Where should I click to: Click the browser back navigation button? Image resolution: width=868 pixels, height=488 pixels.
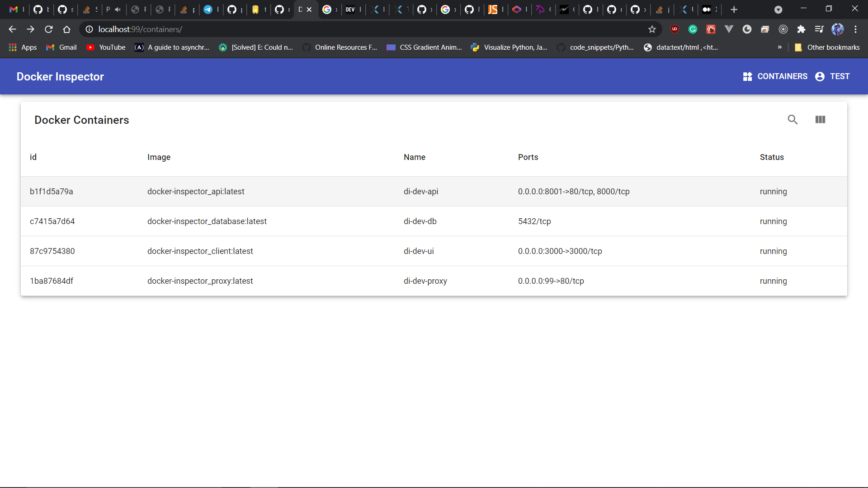[13, 28]
